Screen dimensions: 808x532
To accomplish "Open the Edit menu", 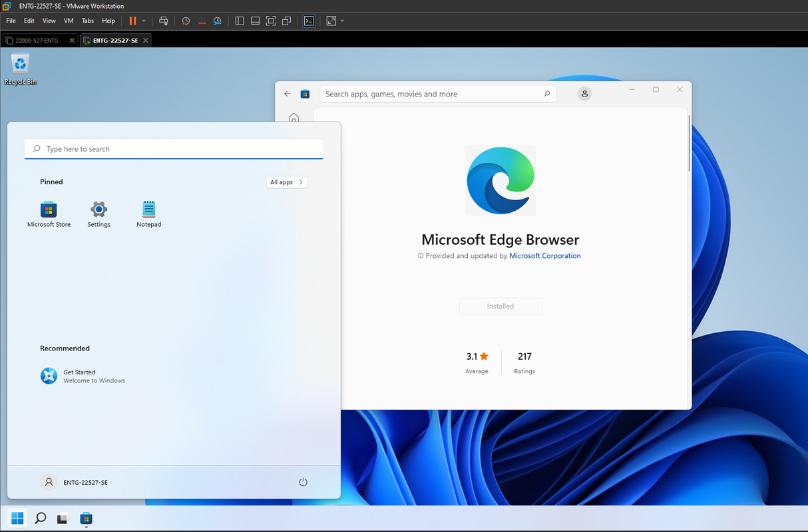I will [x=29, y=21].
